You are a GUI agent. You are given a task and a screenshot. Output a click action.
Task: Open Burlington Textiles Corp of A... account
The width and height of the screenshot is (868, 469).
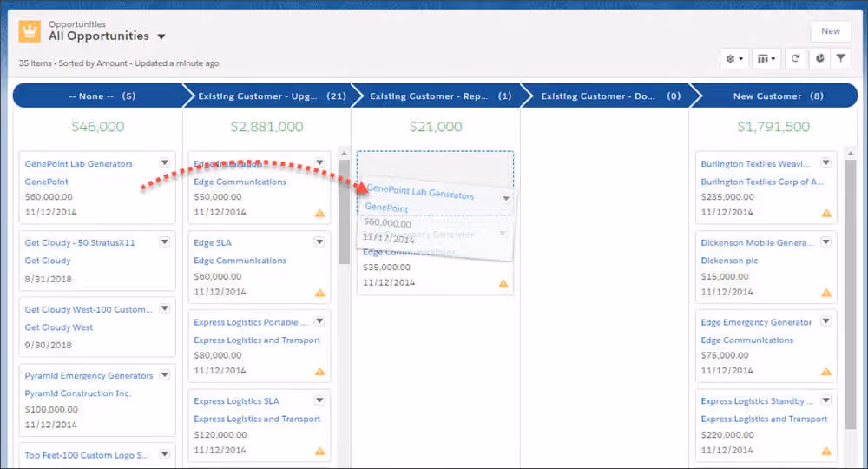[x=762, y=182]
